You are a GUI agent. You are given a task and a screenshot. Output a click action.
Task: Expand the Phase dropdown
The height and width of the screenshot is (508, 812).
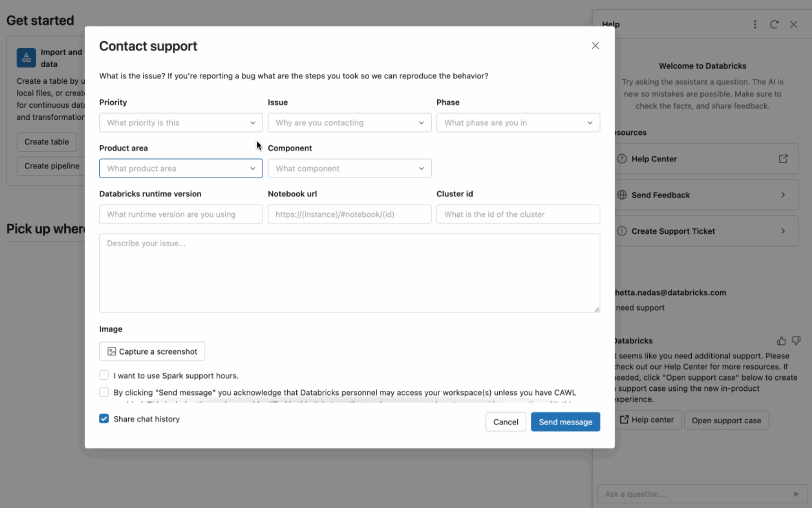[x=518, y=123]
